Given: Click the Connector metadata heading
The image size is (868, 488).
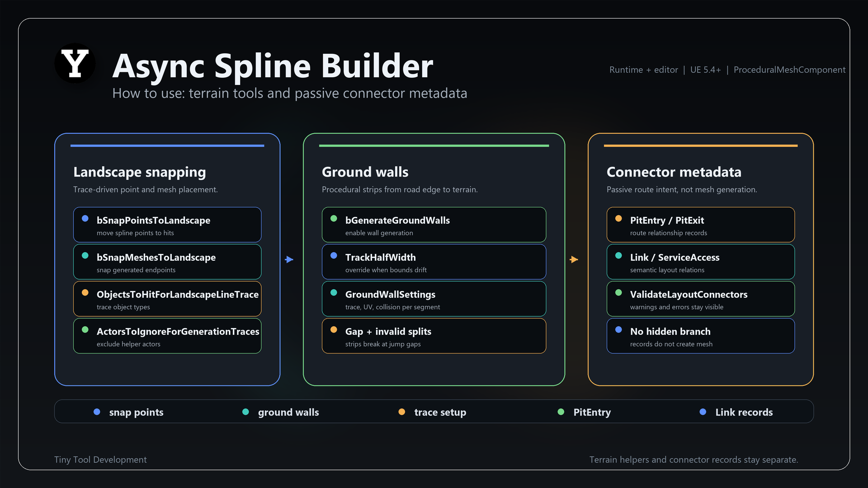Looking at the screenshot, I should click(674, 172).
